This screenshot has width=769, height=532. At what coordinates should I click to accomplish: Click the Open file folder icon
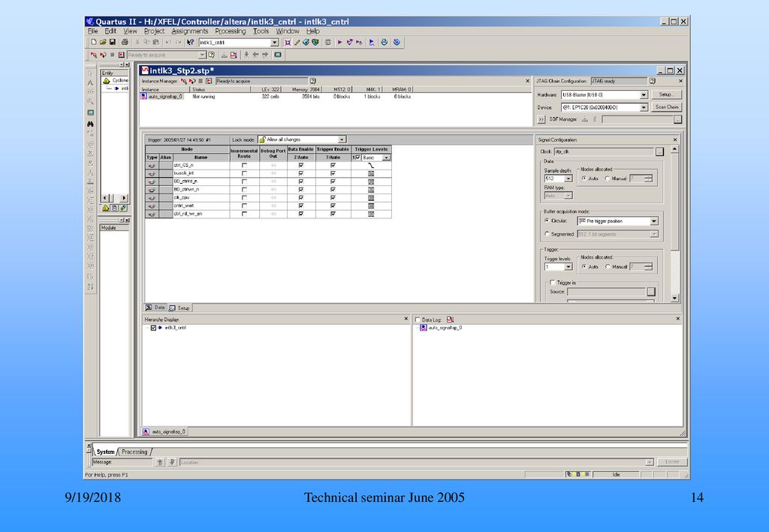point(103,42)
